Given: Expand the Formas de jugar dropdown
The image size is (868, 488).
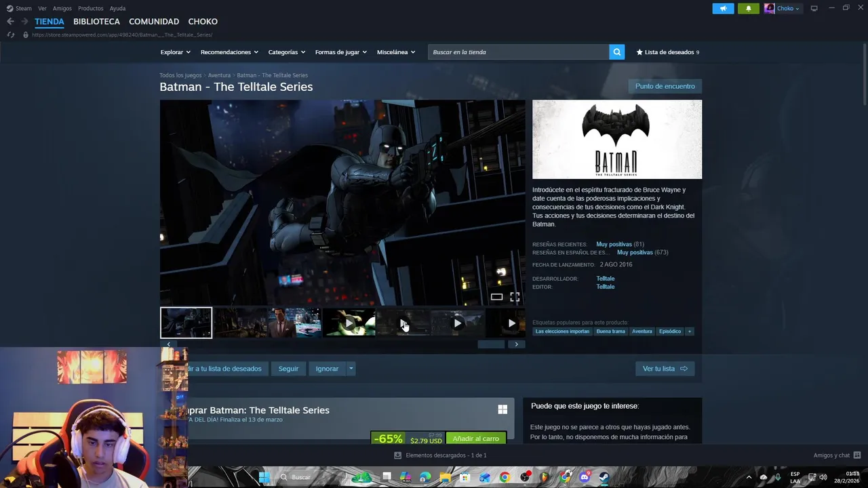Looking at the screenshot, I should (x=341, y=52).
